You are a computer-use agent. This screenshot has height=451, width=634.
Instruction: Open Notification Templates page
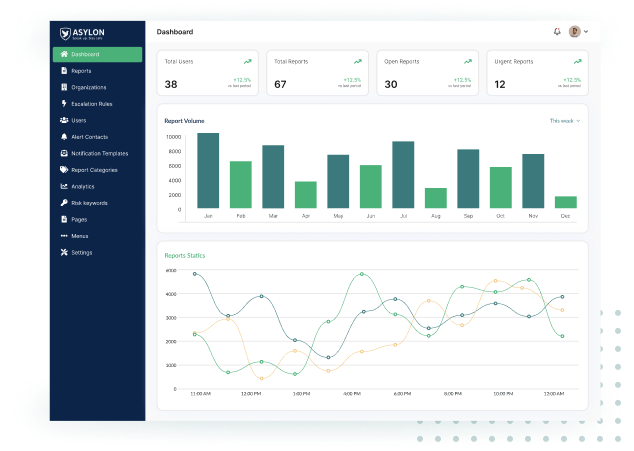99,153
